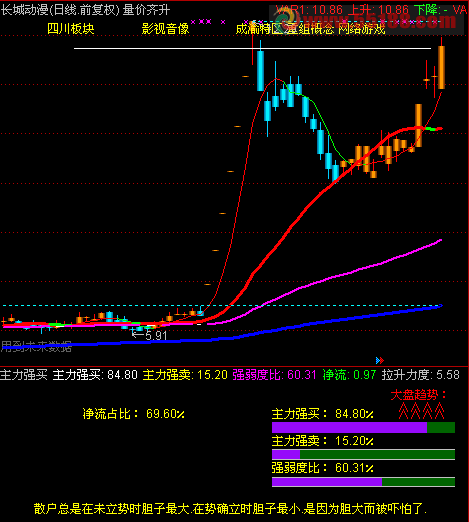469x522 pixels.
Task: Click the 强弱度比 60.31% progress bar
Action: (363, 482)
